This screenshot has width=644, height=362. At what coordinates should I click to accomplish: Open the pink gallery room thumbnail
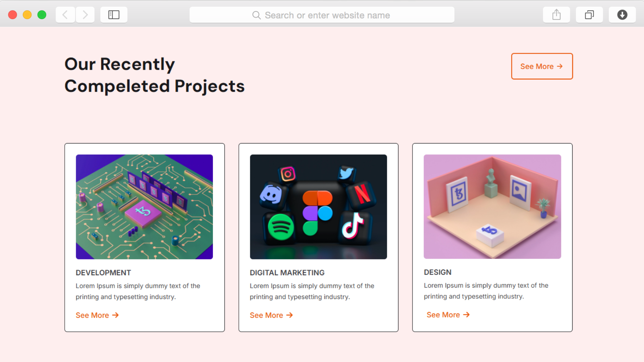[492, 206]
